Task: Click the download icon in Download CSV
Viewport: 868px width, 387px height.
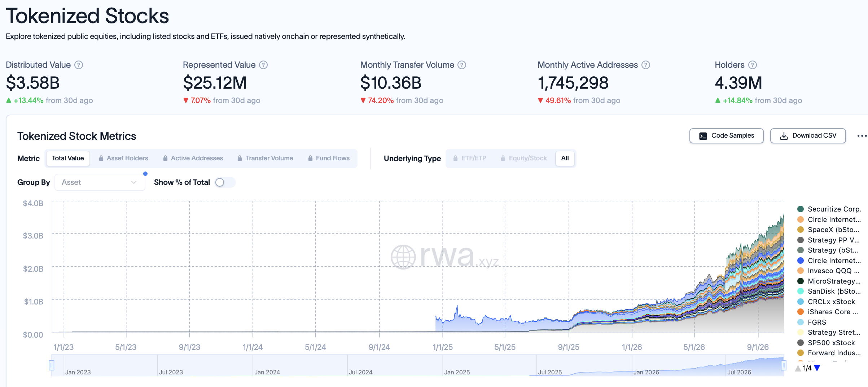Action: pos(784,136)
